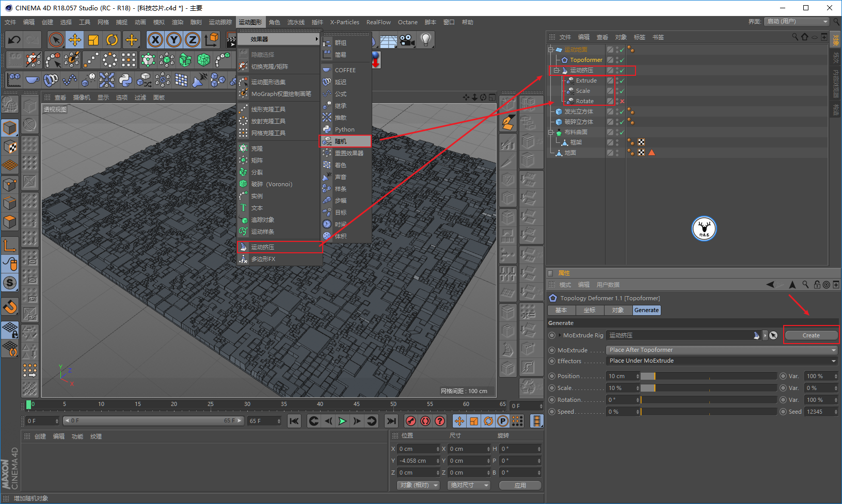
Task: Disable the Extrude effector green checkmark
Action: (622, 80)
